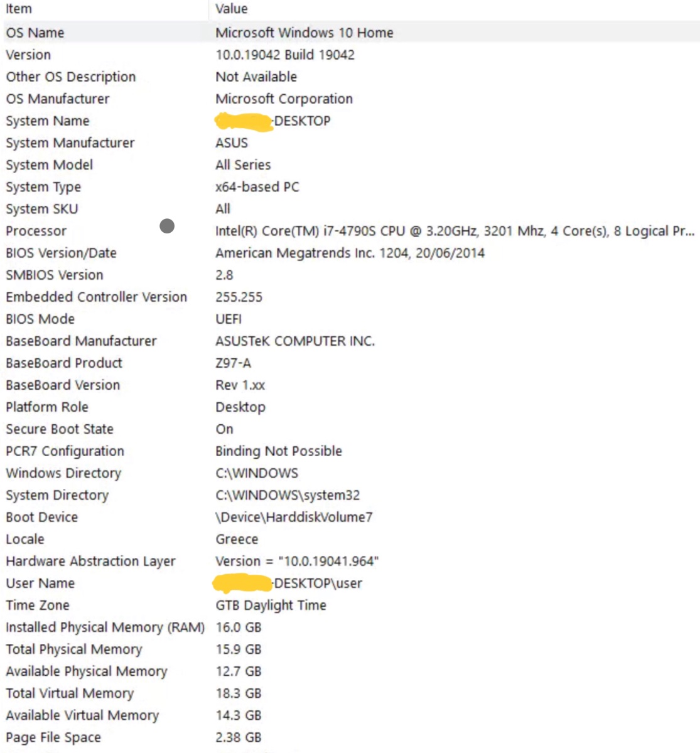700x753 pixels.
Task: Select Installed Physical Memory (RAM) row
Action: [x=105, y=627]
